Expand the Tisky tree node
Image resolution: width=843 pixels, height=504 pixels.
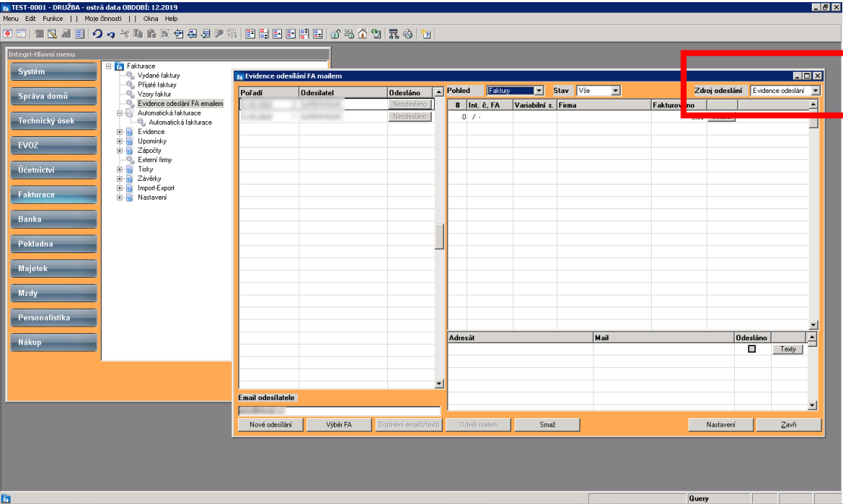tap(120, 169)
